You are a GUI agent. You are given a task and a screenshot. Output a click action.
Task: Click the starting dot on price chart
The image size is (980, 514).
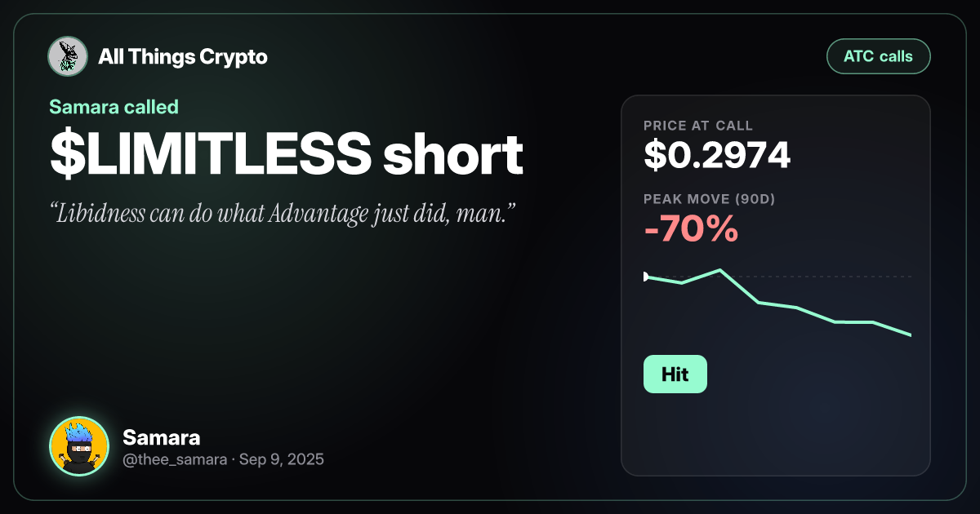(646, 277)
